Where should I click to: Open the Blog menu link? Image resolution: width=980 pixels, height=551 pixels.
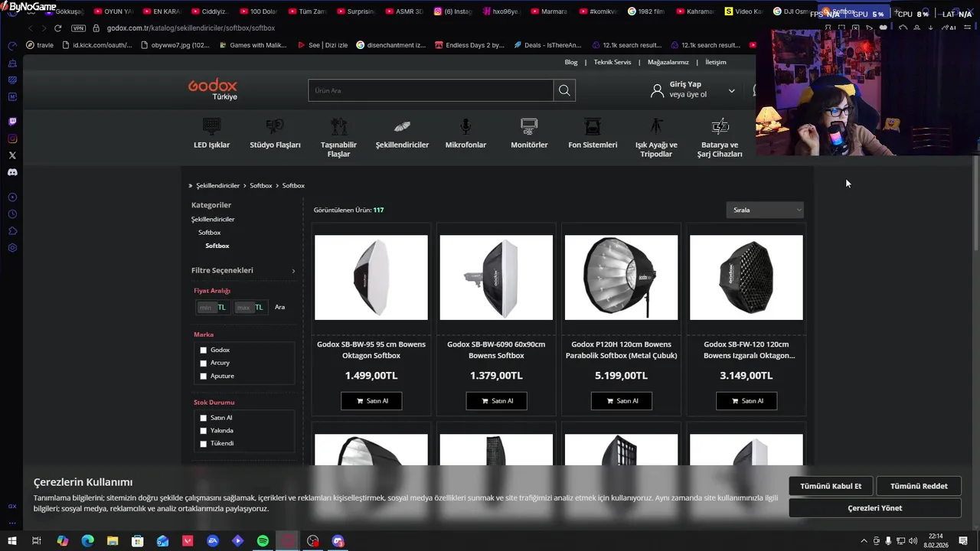pos(571,62)
